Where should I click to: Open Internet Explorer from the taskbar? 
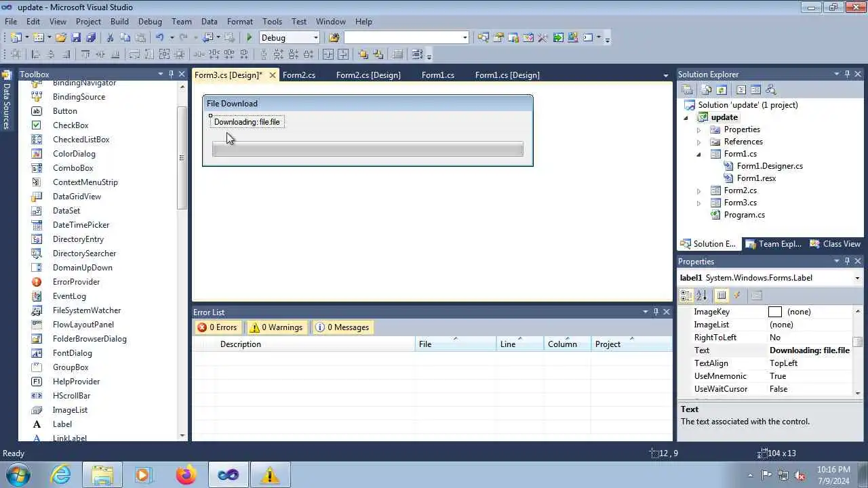[61, 474]
